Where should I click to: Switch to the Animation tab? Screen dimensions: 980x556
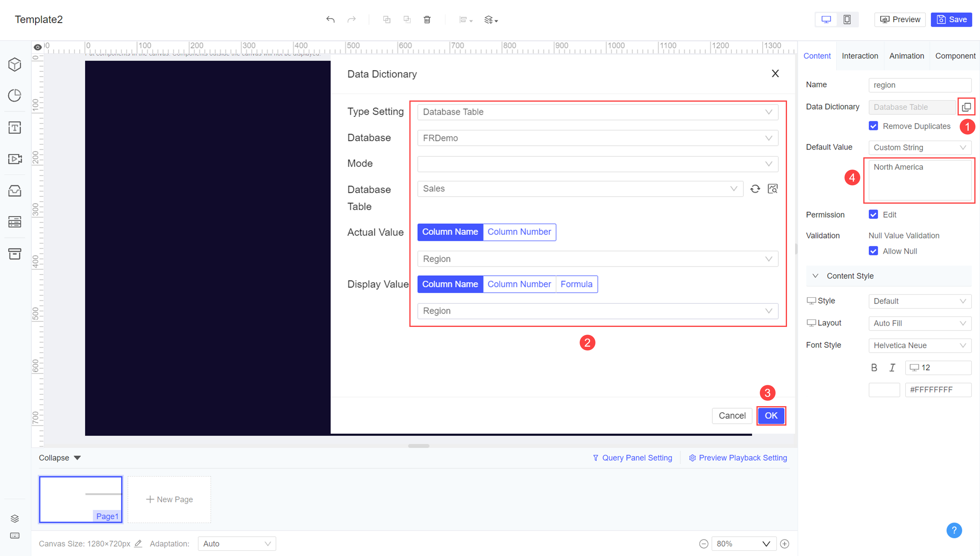tap(906, 56)
